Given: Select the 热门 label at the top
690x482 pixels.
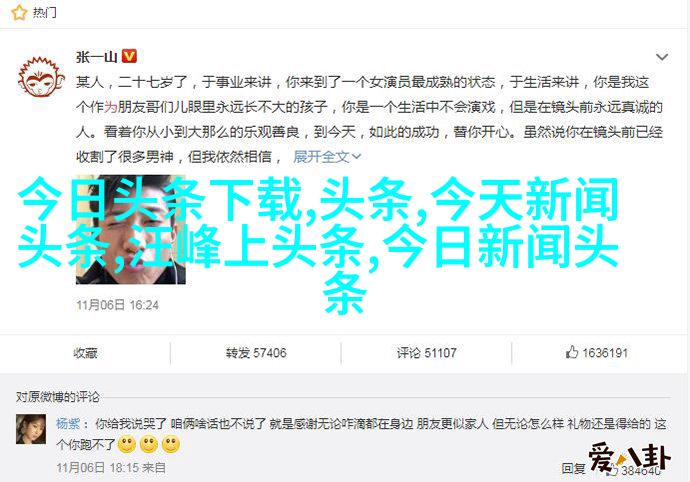Looking at the screenshot, I should coord(44,13).
